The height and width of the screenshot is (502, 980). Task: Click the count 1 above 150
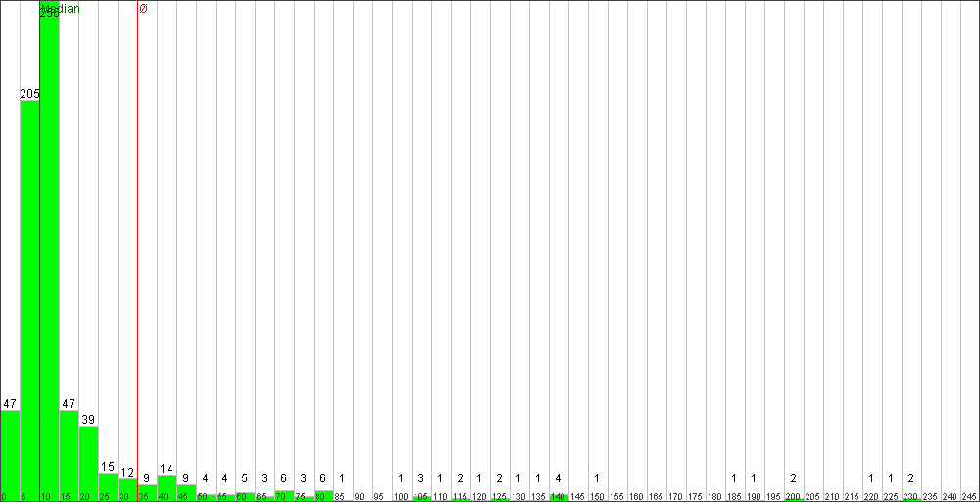(x=597, y=478)
